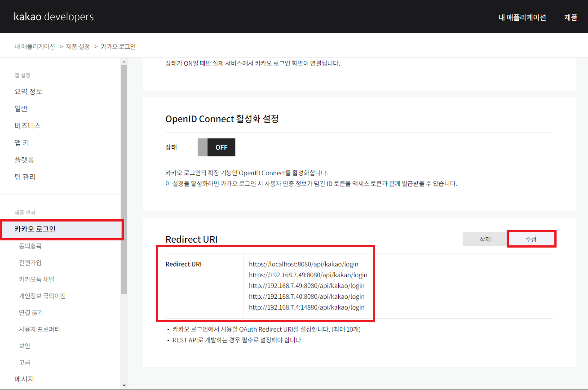
Task: Click the bold Redirect URI table label
Action: pyautogui.click(x=183, y=264)
